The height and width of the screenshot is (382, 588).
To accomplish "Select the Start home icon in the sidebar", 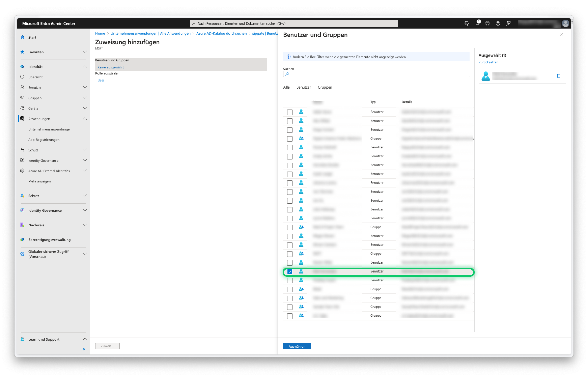I will tap(22, 37).
